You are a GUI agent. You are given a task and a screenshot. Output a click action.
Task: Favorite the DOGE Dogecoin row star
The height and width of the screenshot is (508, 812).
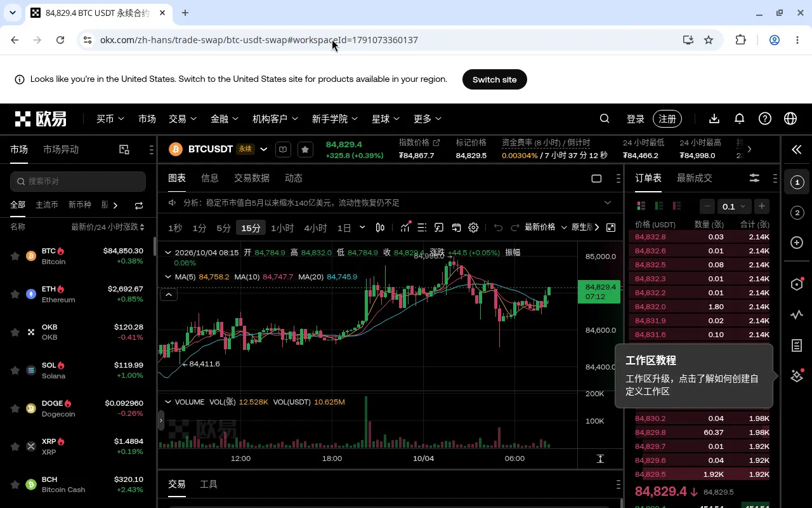tap(15, 408)
